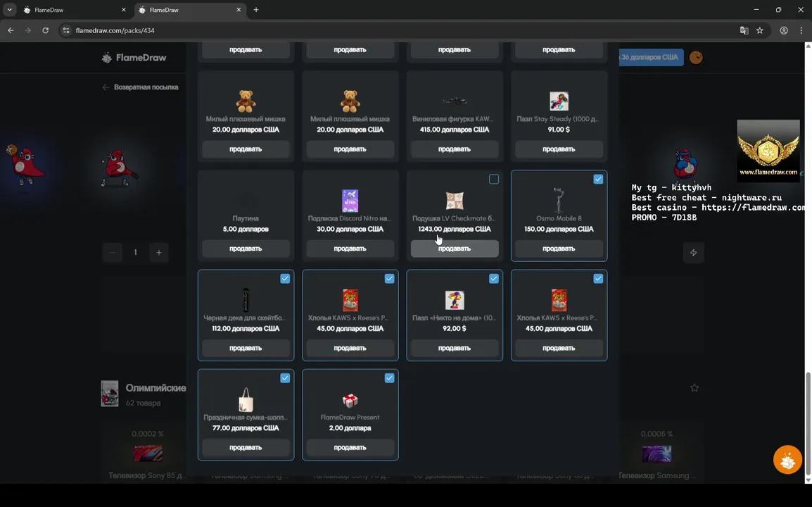The image size is (812, 507).
Task: Click the page vertical scrollbar thumb
Action: 808,423
